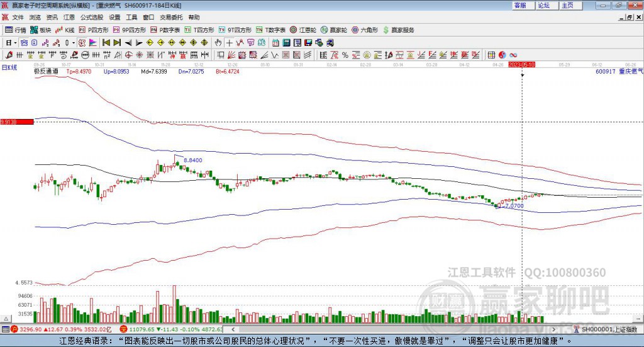Viewport: 644px width, 347px height.
Task: Open the T数字表 tool
Action: pos(270,30)
